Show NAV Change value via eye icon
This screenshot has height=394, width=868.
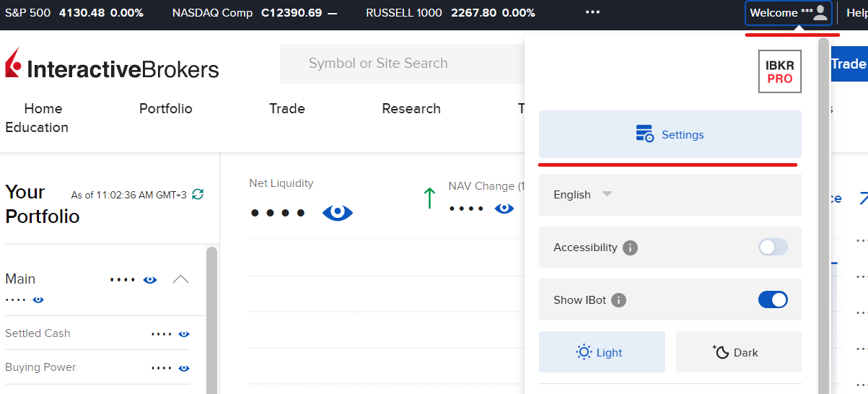point(504,209)
